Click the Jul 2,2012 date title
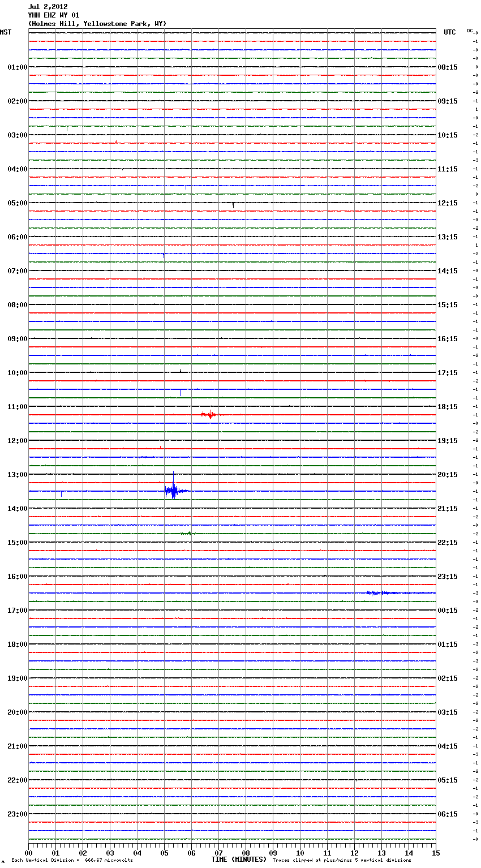481x868 pixels. pyautogui.click(x=48, y=7)
